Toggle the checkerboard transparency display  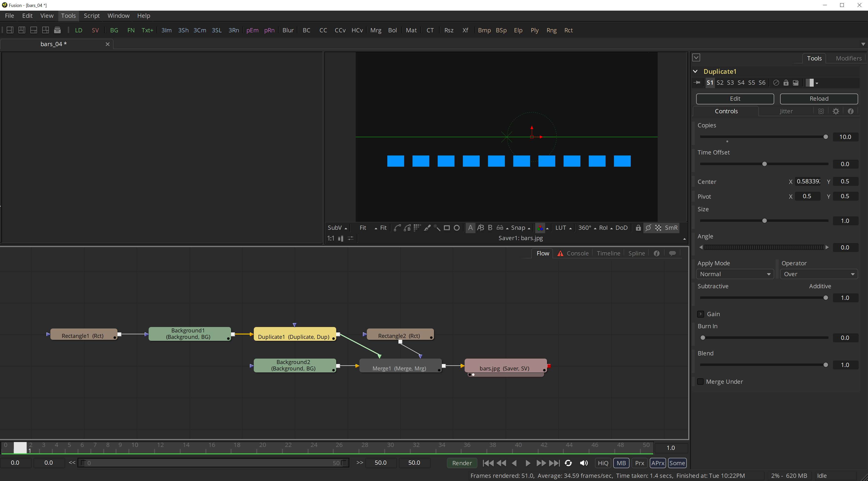pyautogui.click(x=658, y=228)
